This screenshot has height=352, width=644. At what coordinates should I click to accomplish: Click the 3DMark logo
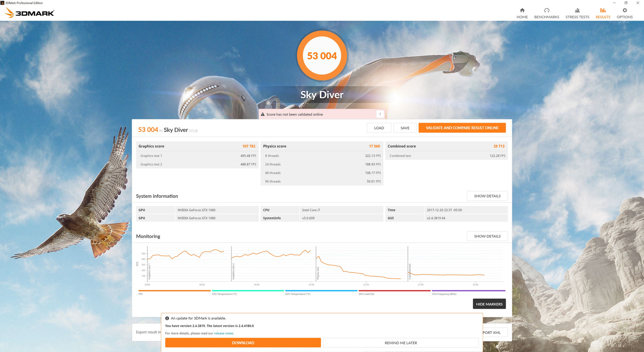[x=30, y=13]
